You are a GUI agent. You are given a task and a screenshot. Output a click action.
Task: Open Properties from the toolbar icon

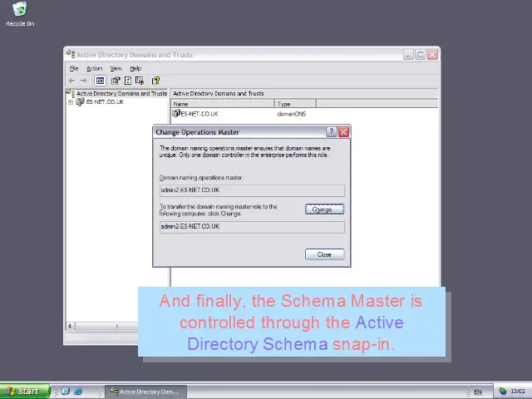click(x=116, y=81)
